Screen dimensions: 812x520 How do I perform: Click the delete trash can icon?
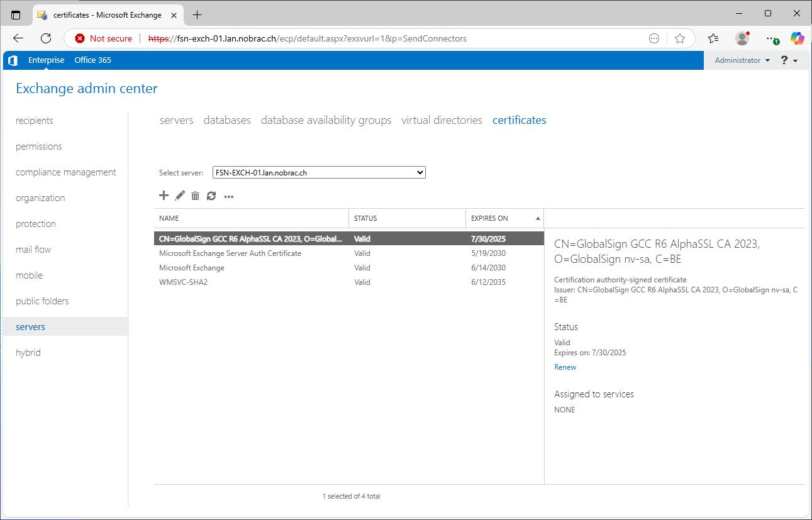pos(196,196)
